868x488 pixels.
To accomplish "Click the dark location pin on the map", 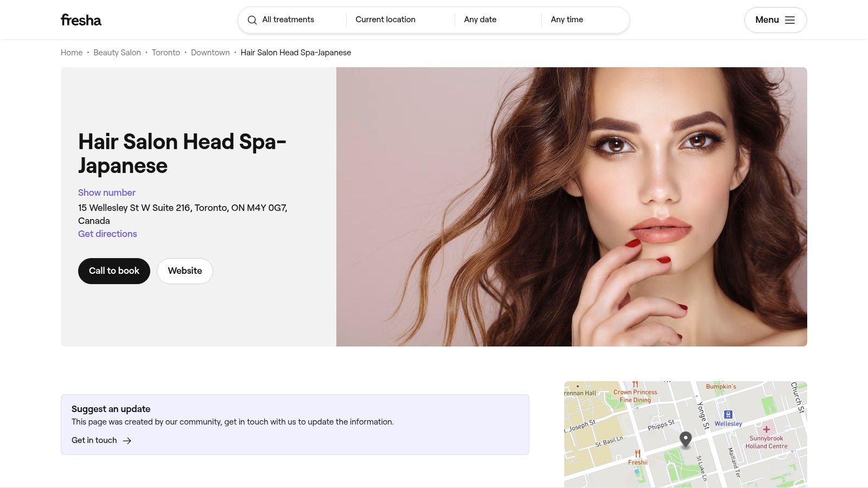I will tap(685, 439).
